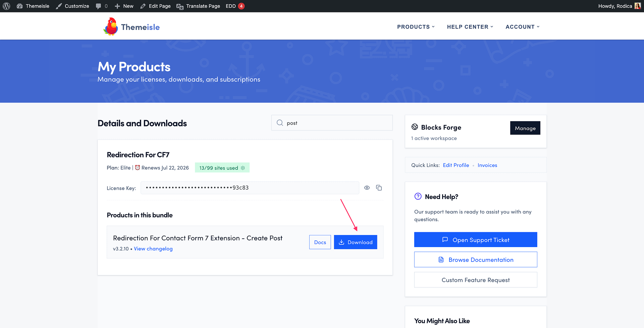Click the Open Support Ticket button
Image resolution: width=644 pixels, height=328 pixels.
pyautogui.click(x=476, y=240)
